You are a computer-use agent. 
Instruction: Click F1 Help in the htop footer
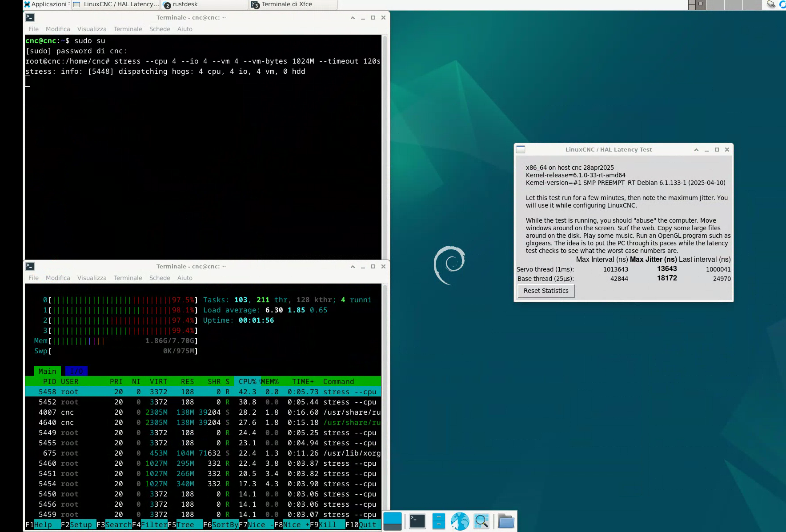pos(43,524)
